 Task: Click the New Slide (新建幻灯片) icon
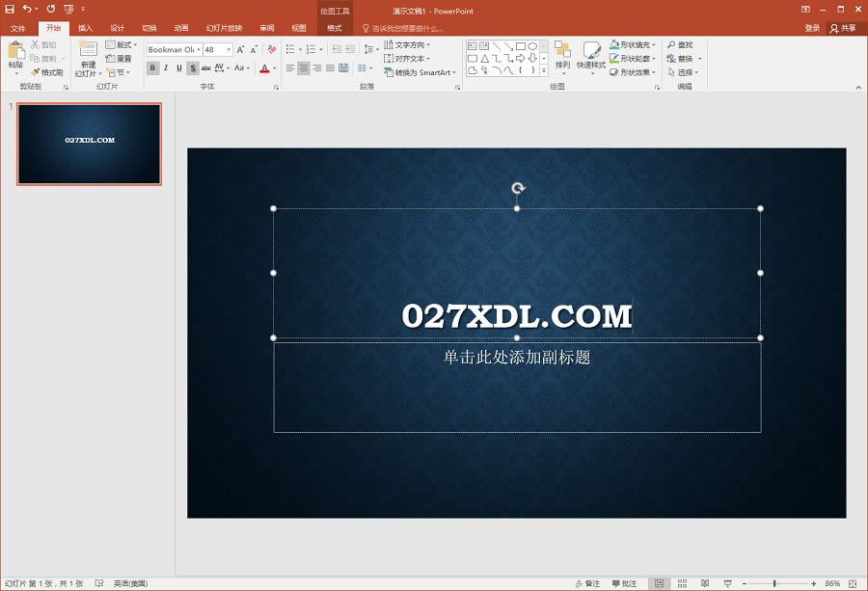88,49
